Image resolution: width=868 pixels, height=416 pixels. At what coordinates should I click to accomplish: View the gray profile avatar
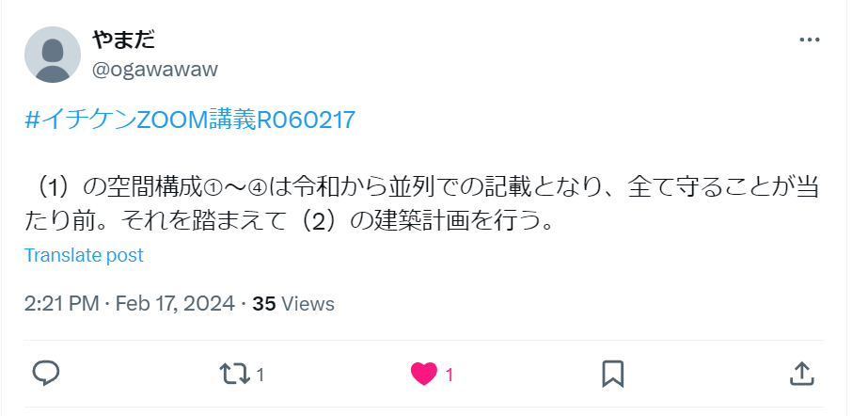pos(53,55)
